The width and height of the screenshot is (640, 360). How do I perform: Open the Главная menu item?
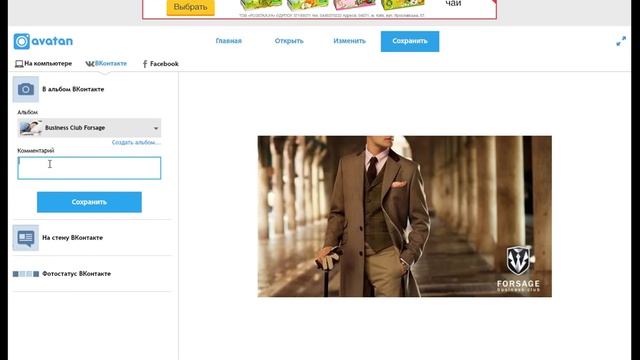[229, 41]
